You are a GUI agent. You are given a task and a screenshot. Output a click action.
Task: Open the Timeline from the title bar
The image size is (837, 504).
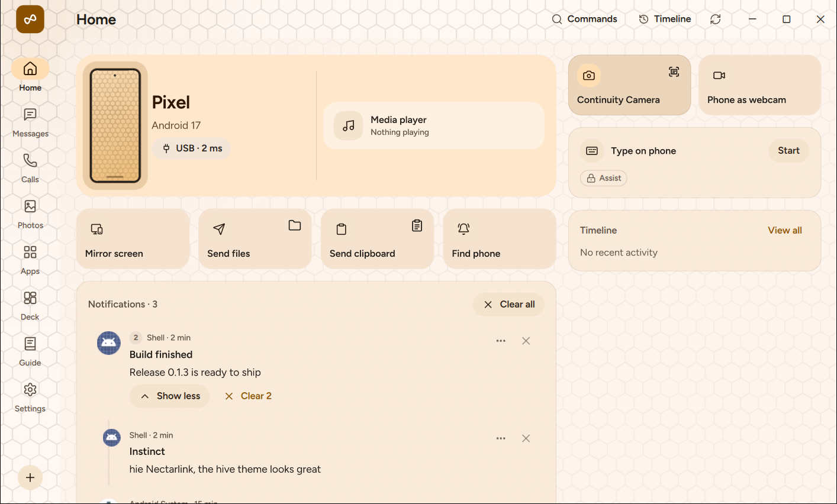[x=665, y=19]
